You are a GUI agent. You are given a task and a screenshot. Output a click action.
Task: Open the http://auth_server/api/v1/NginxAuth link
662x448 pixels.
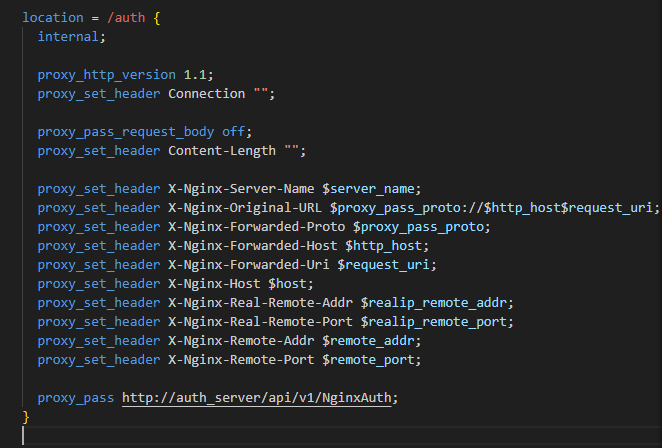257,398
